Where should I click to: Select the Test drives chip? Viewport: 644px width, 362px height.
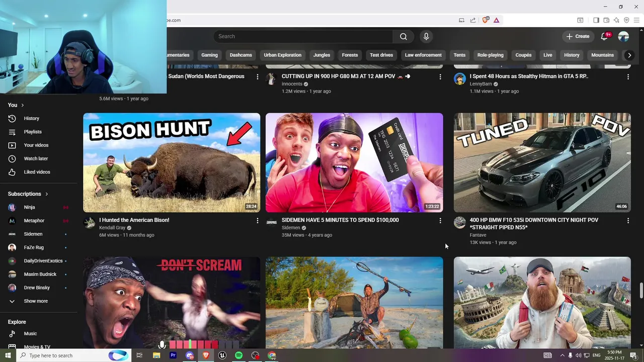click(x=381, y=55)
